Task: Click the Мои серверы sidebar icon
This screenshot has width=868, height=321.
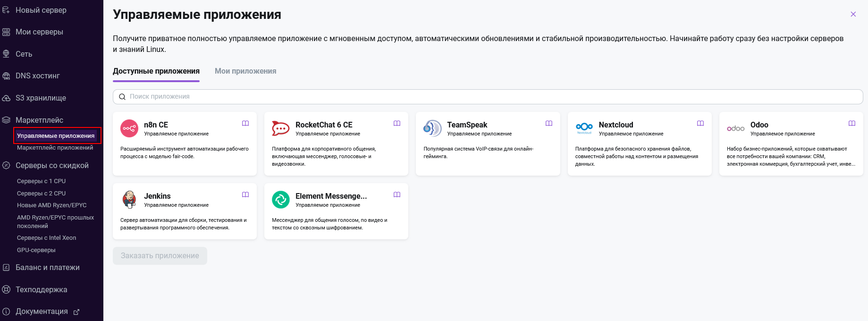Action: click(x=6, y=32)
